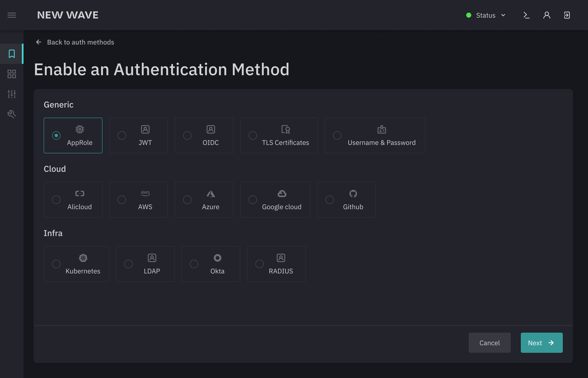This screenshot has height=378, width=588.
Task: Pick the Google cloud option
Action: pos(275,200)
